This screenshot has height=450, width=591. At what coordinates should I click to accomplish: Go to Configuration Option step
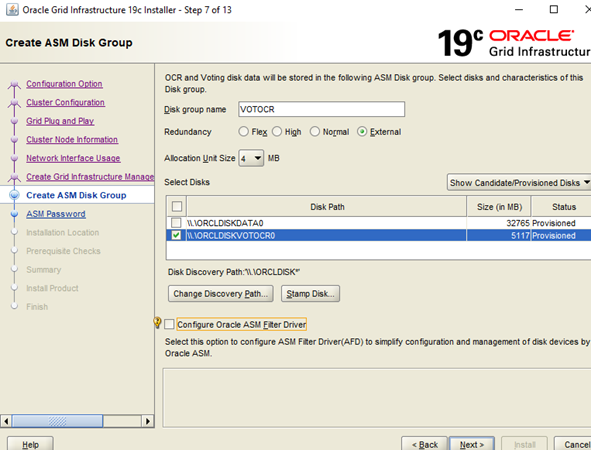click(x=64, y=84)
